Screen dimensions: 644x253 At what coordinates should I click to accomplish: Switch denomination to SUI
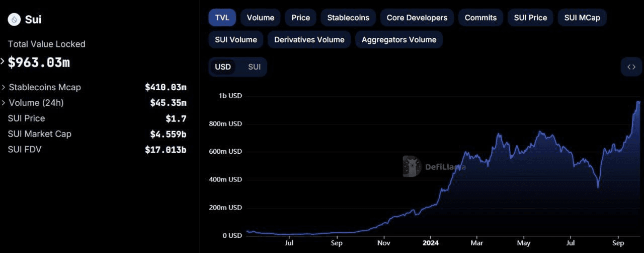coord(255,67)
